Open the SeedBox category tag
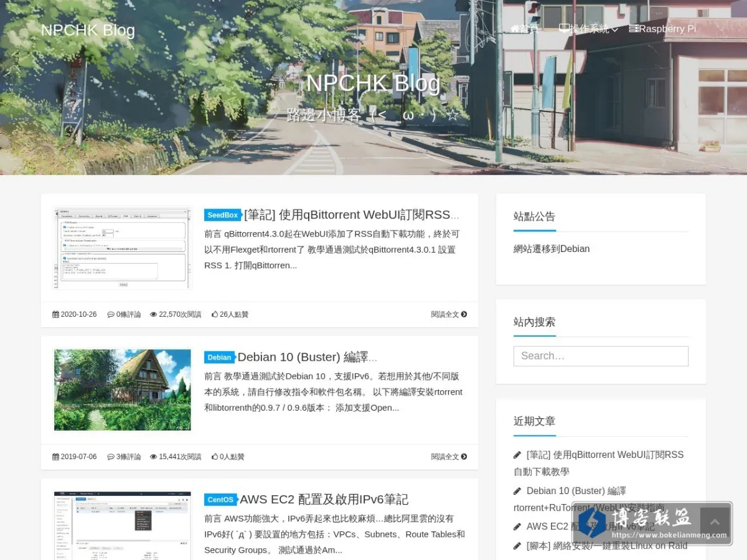The height and width of the screenshot is (560, 747). [222, 215]
